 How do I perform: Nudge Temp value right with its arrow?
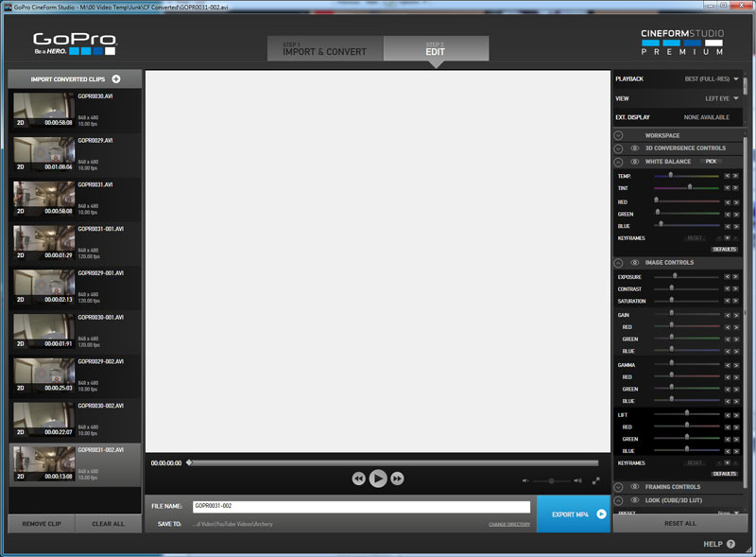point(735,176)
